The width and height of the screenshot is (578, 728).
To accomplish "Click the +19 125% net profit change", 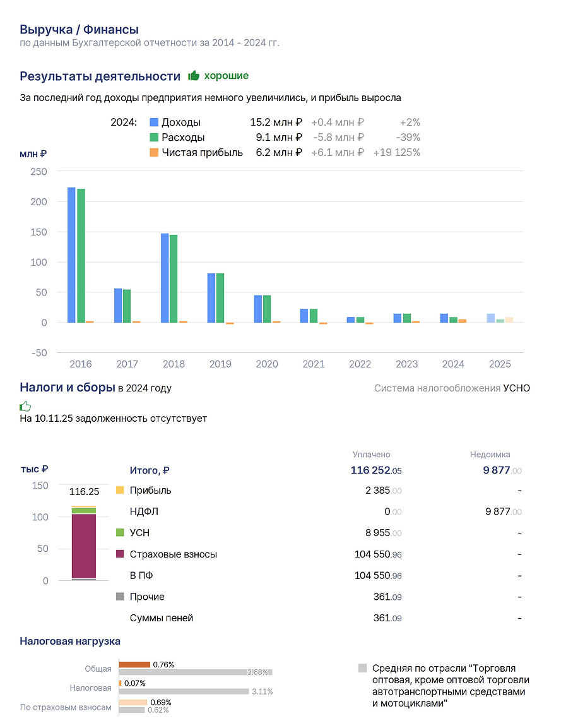I will [397, 152].
